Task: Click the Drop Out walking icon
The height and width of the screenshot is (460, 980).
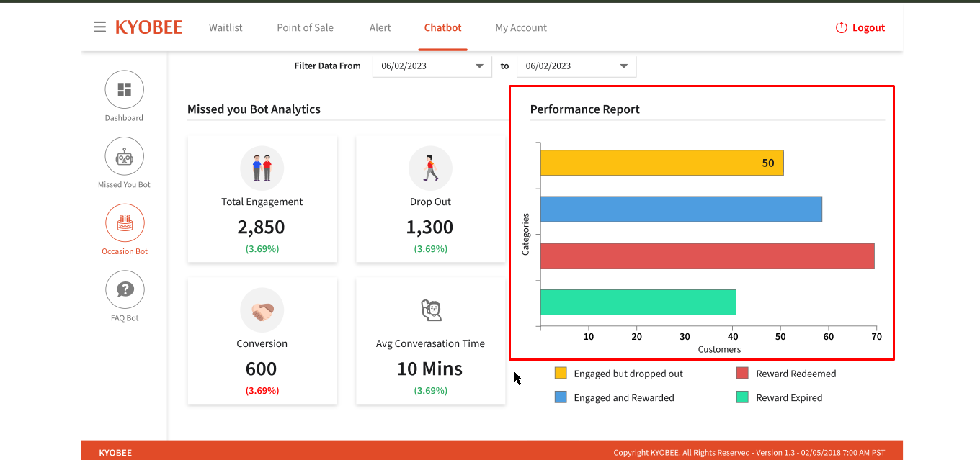Action: (430, 169)
